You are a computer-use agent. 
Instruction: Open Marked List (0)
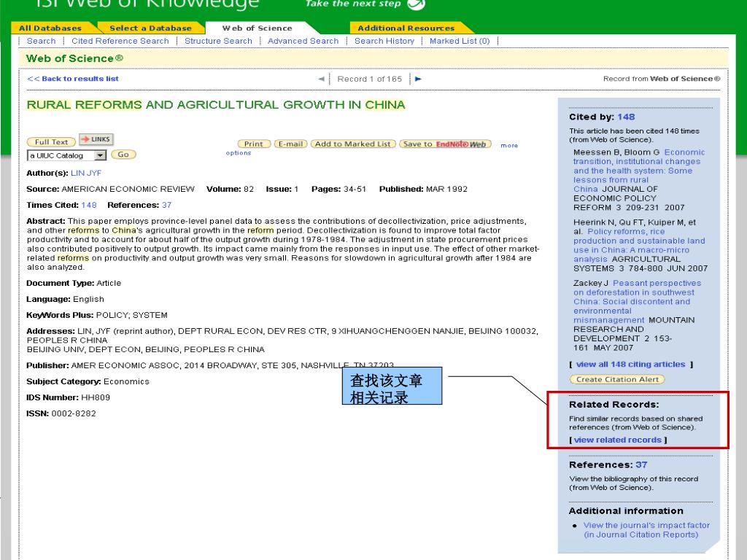tap(460, 41)
